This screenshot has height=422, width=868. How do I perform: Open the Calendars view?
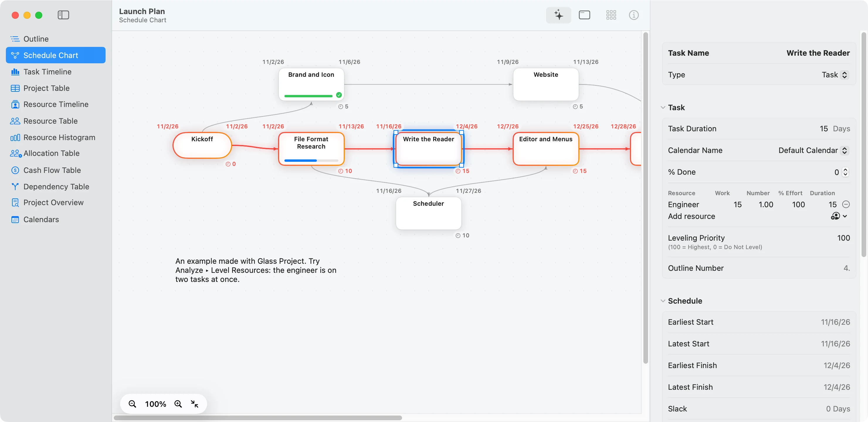point(56,219)
